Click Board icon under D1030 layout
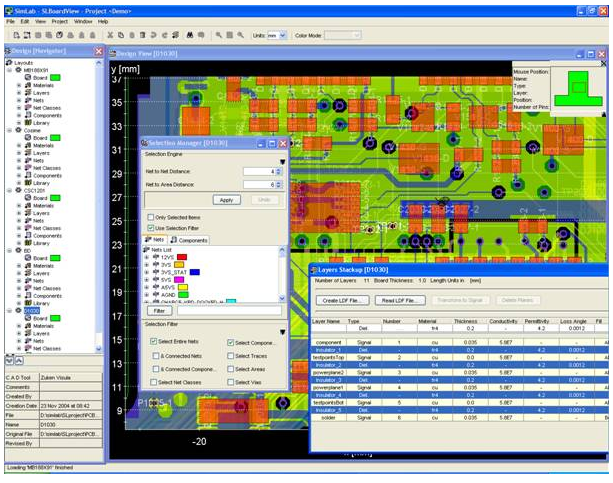The image size is (613, 483). [28, 318]
